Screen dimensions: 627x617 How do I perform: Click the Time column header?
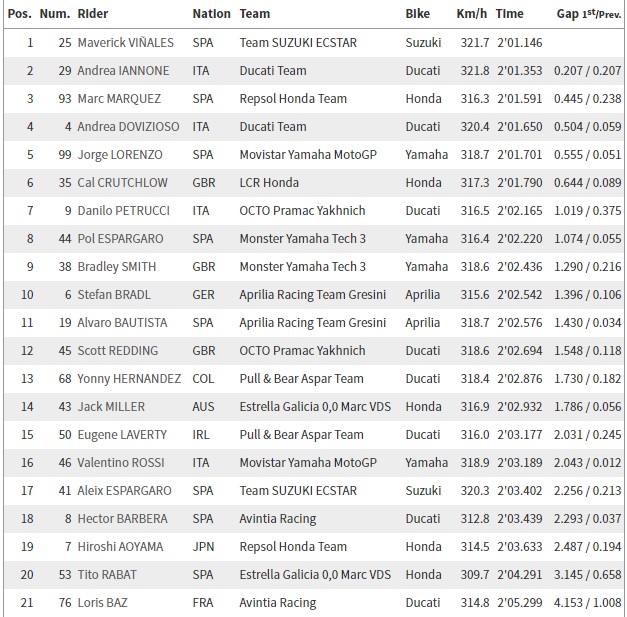tap(509, 14)
